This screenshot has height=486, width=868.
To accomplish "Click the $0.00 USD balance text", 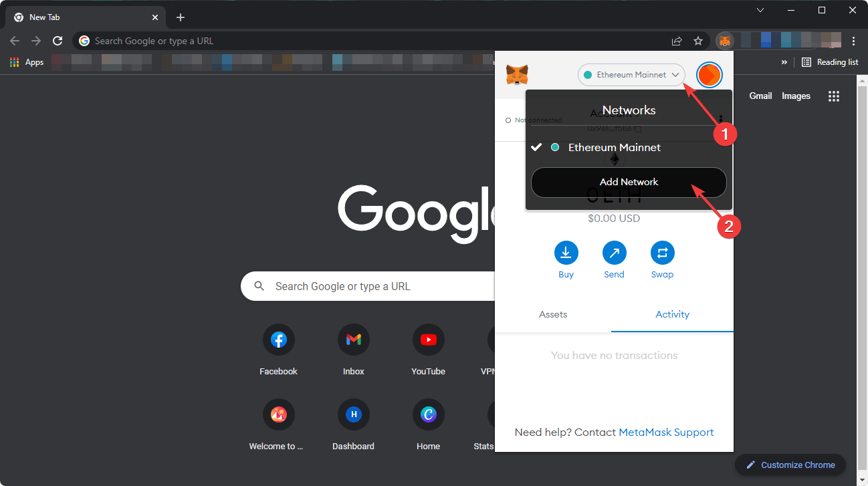I will click(614, 219).
